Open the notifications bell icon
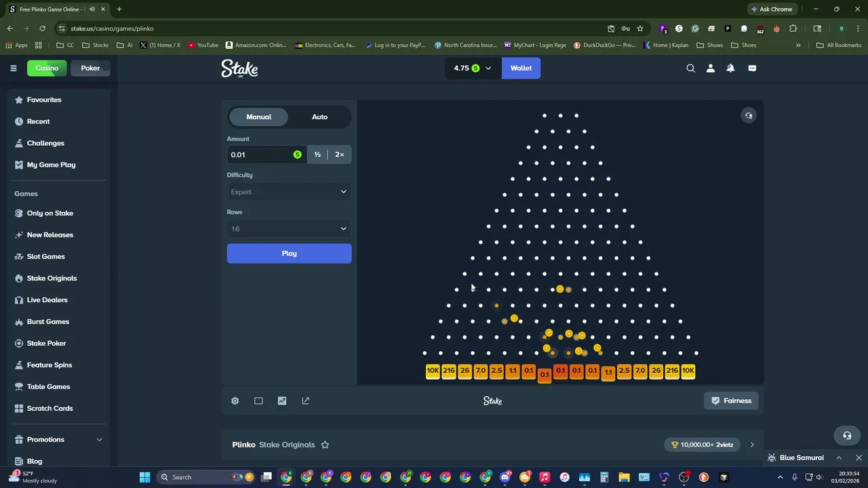This screenshot has height=488, width=868. point(730,68)
